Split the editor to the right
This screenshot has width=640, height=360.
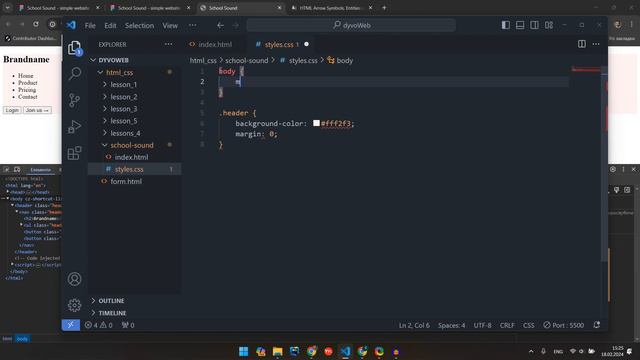click(x=582, y=44)
